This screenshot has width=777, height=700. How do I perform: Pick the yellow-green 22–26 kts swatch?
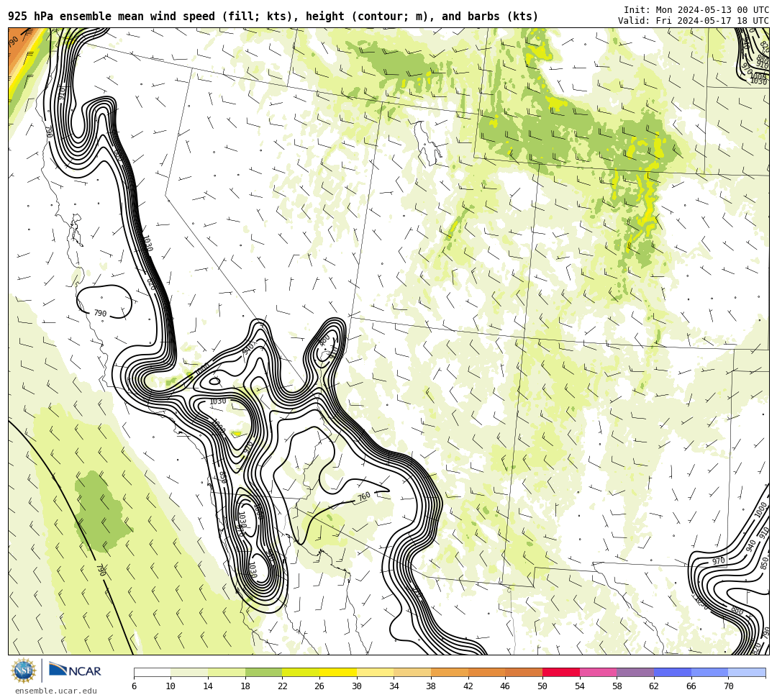pyautogui.click(x=301, y=672)
